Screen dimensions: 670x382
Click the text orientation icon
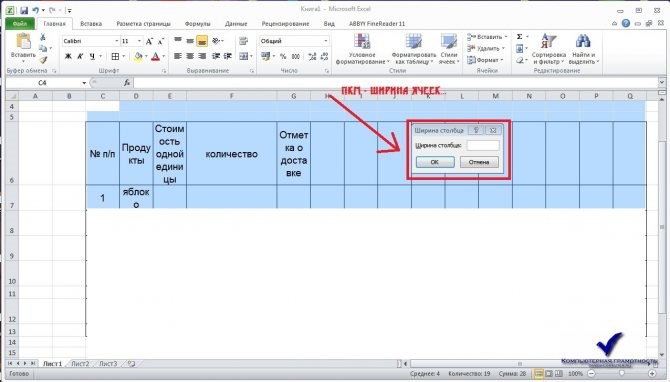(x=216, y=41)
